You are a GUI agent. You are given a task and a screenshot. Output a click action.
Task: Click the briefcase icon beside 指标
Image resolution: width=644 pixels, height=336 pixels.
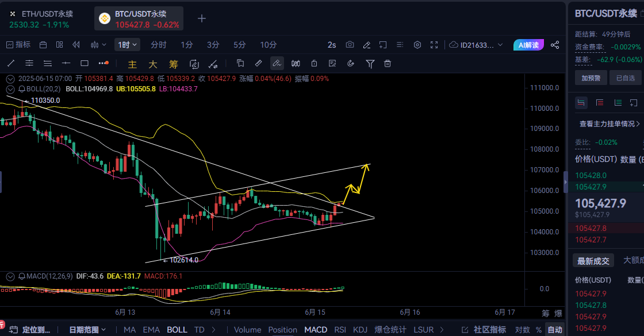click(43, 45)
